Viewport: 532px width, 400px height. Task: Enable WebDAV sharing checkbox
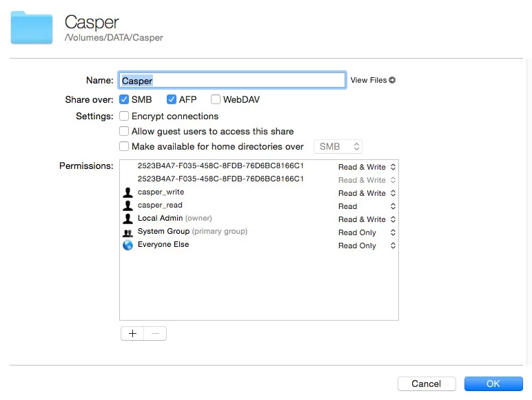(216, 99)
